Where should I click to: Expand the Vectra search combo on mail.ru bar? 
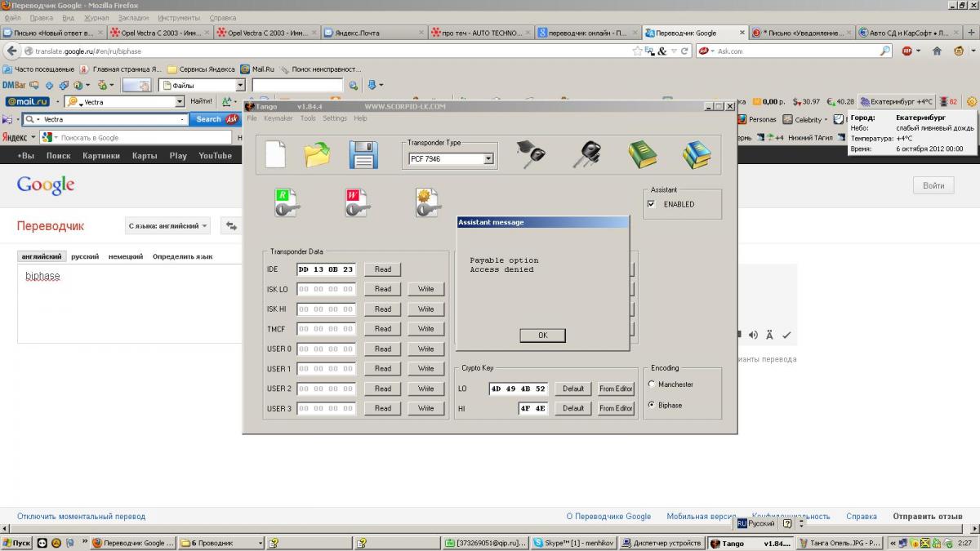(x=180, y=102)
